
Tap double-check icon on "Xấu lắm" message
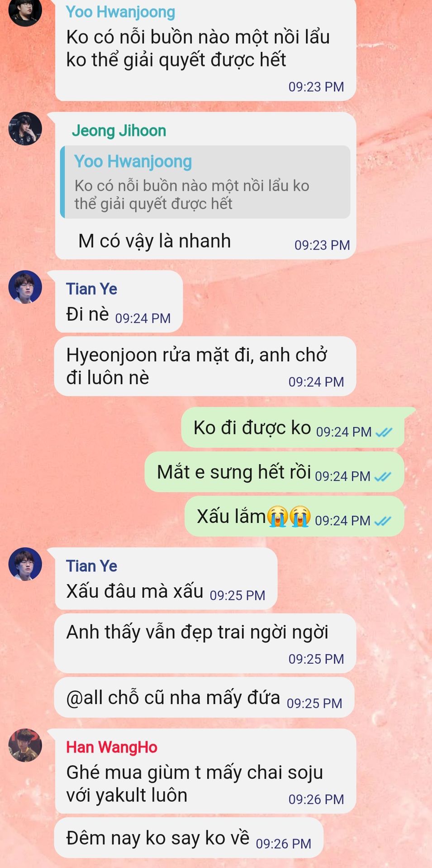(x=383, y=521)
